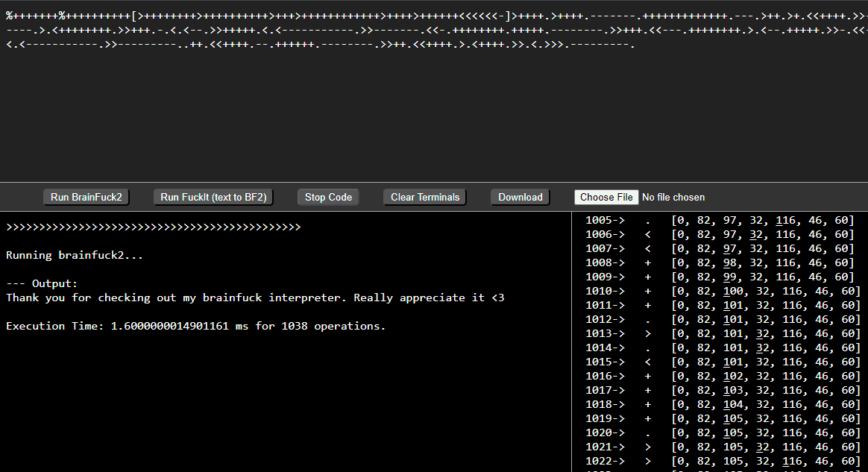Screen dimensions: 868x472
Task: Open the Choose File picker
Action: click(x=606, y=197)
